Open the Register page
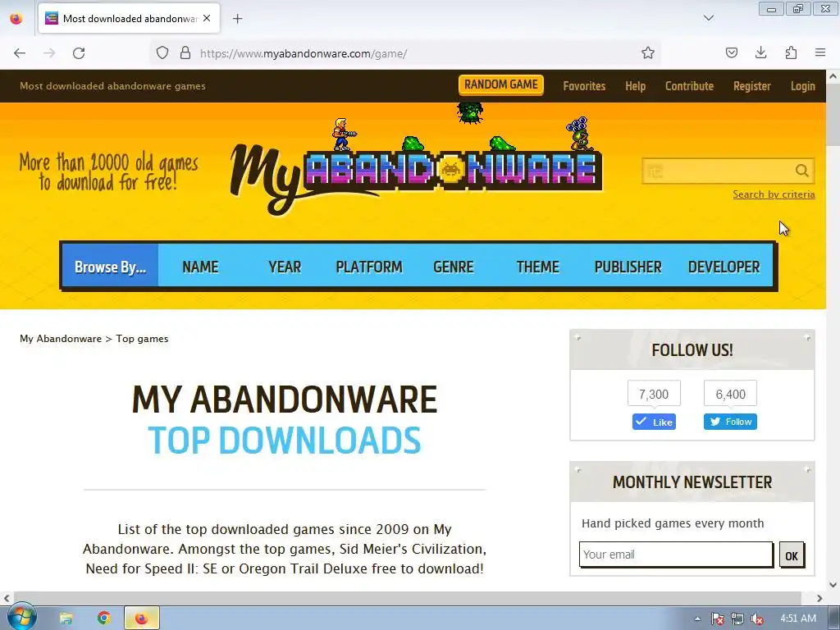Viewport: 840px width, 630px height. 752,85
